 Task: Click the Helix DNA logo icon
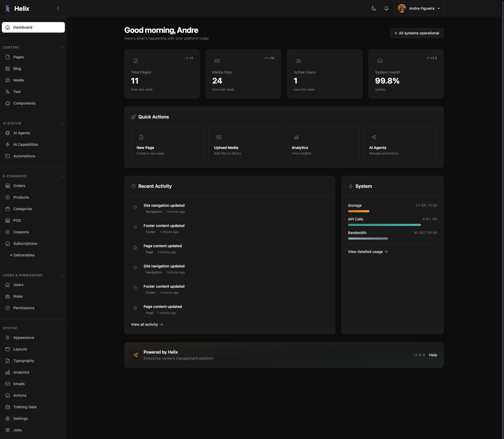point(8,8)
